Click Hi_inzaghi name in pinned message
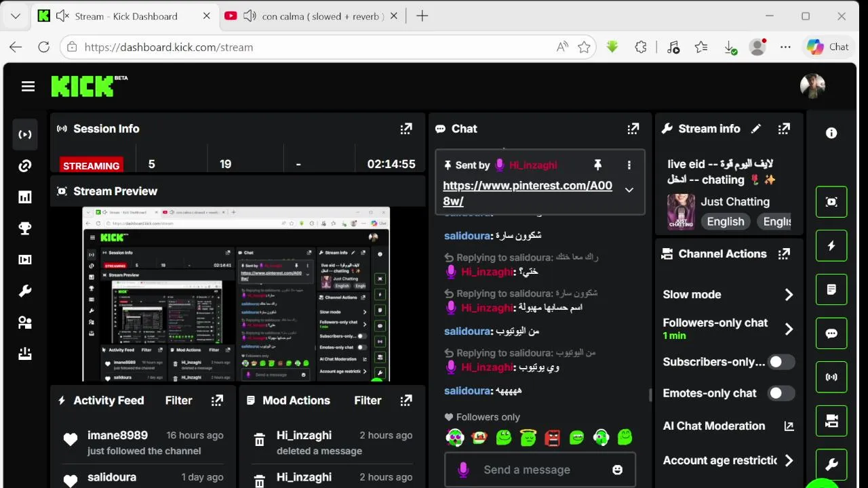 [533, 165]
